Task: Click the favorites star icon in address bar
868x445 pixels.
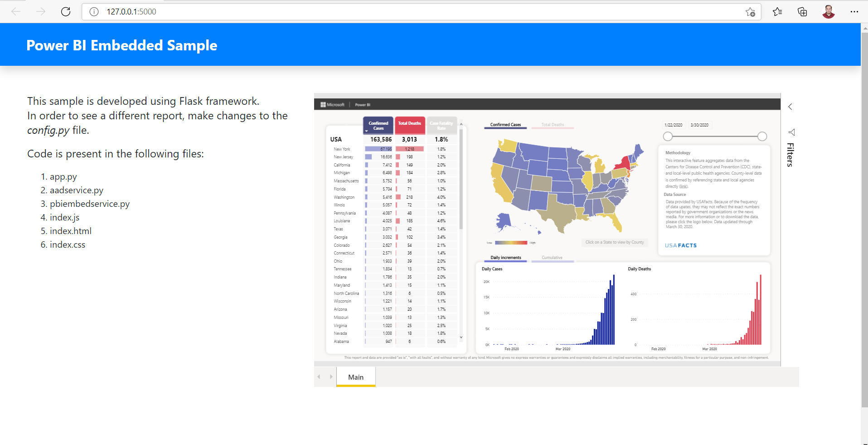Action: click(750, 12)
